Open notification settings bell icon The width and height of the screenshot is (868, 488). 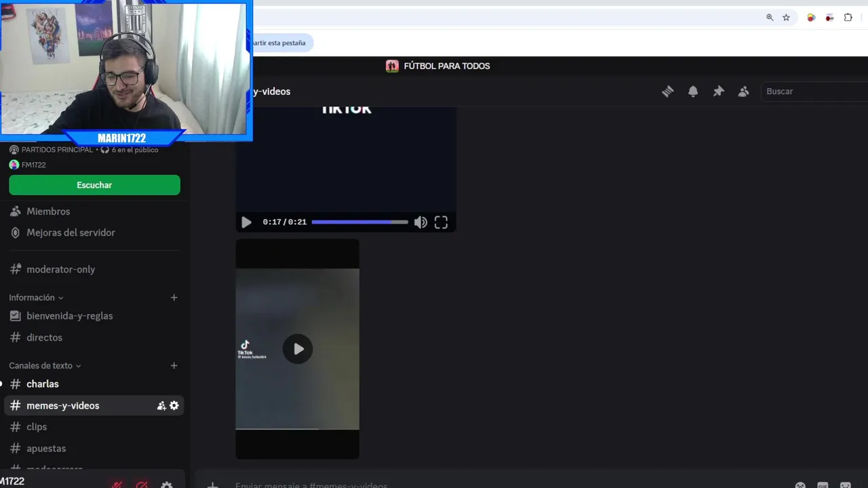(693, 91)
